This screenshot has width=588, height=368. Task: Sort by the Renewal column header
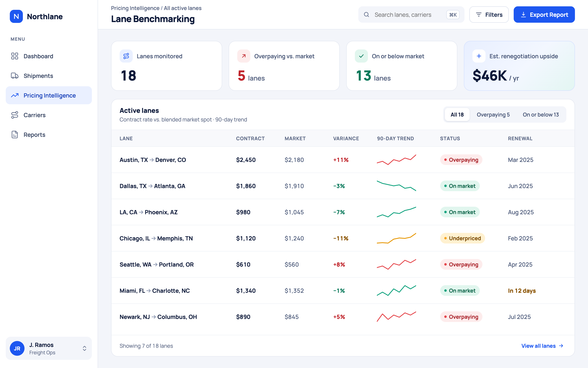(x=520, y=138)
